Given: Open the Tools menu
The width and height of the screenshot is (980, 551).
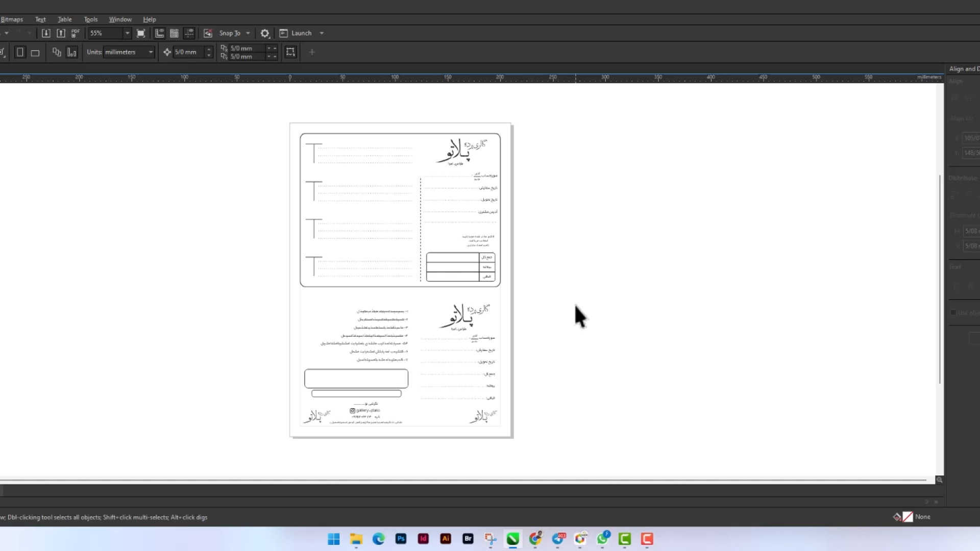Looking at the screenshot, I should point(90,19).
